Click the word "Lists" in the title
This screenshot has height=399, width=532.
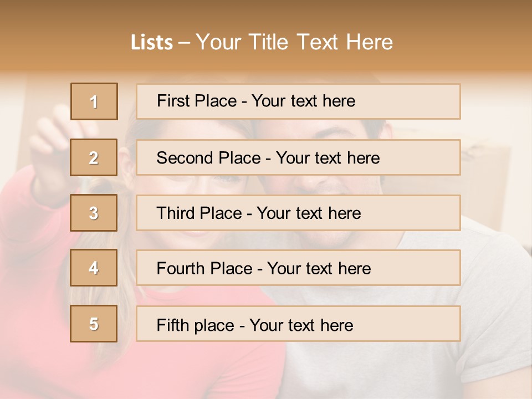(152, 43)
